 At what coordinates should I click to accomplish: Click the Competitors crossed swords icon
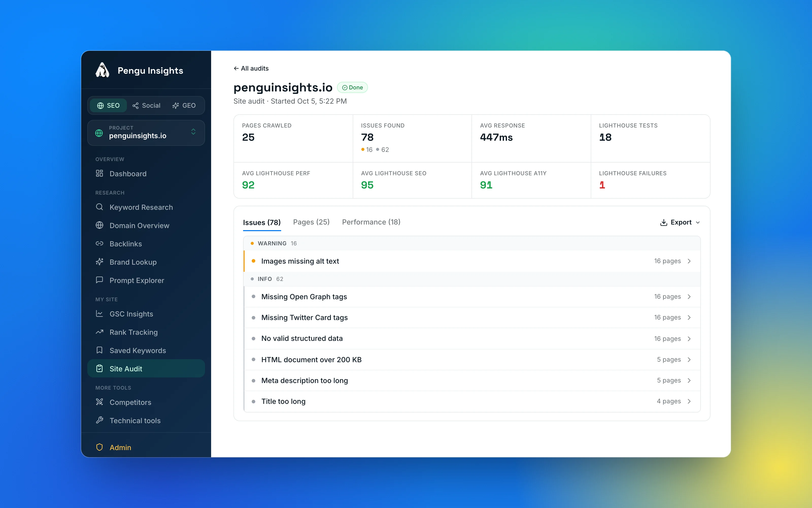(99, 402)
